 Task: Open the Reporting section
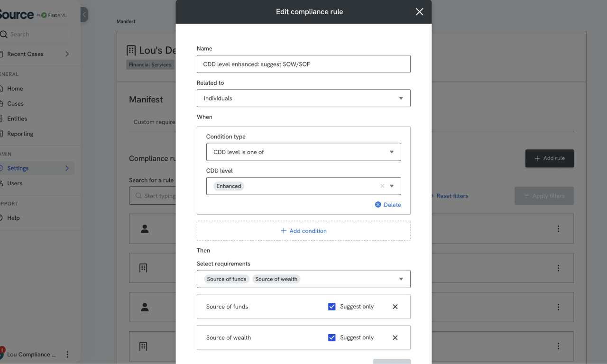[x=19, y=134]
